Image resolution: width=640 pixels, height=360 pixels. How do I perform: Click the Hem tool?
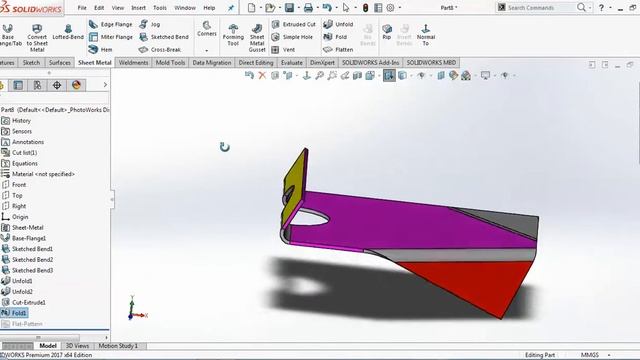(x=100, y=49)
